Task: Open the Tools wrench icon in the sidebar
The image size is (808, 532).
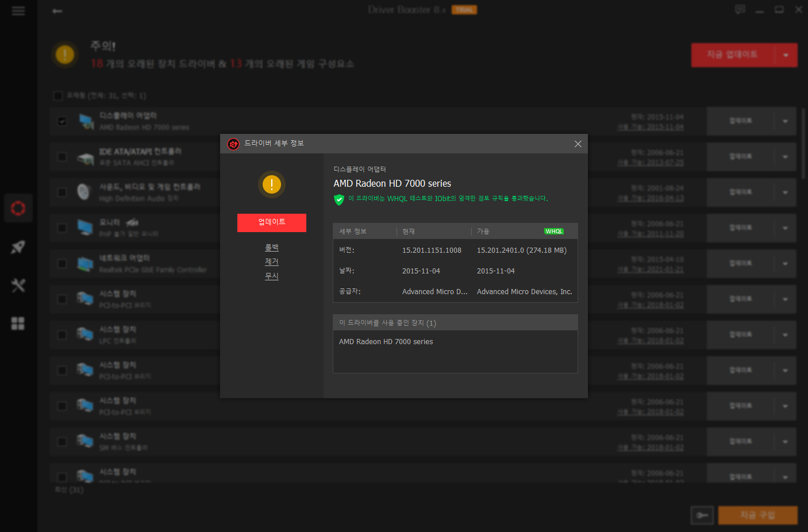Action: pyautogui.click(x=18, y=285)
